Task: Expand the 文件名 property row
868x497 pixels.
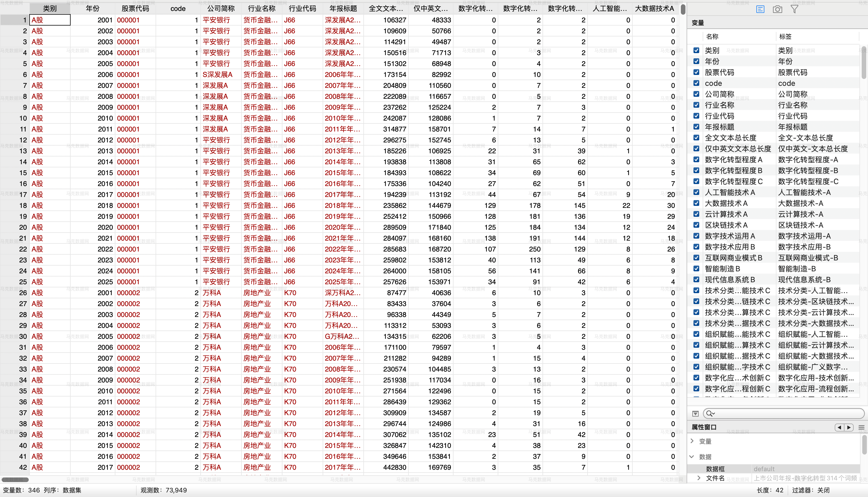Action: tap(699, 478)
